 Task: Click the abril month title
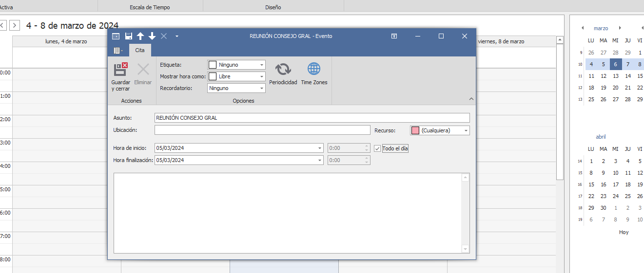[x=601, y=137]
